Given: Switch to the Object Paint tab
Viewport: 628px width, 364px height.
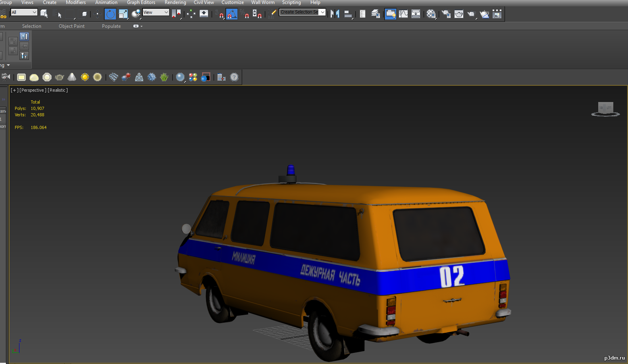Looking at the screenshot, I should coord(72,26).
